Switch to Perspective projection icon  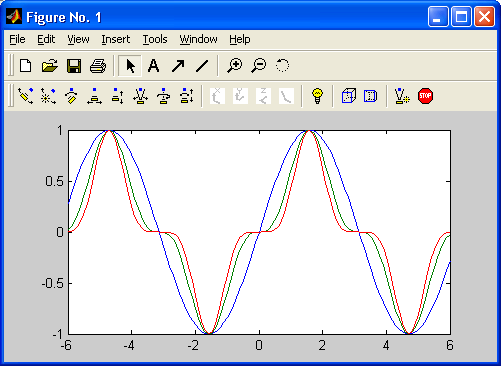click(370, 96)
